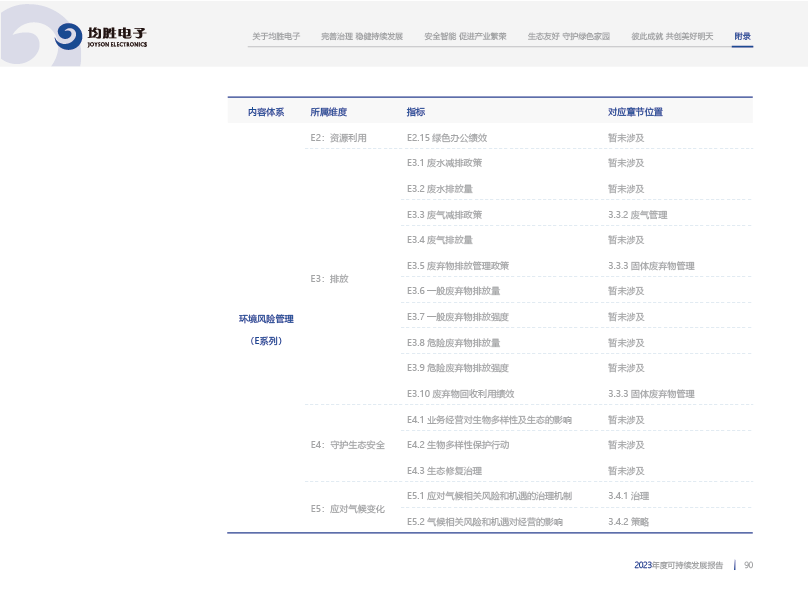
Task: Jump to chapter 3.4.2 策略
Action: (x=628, y=522)
